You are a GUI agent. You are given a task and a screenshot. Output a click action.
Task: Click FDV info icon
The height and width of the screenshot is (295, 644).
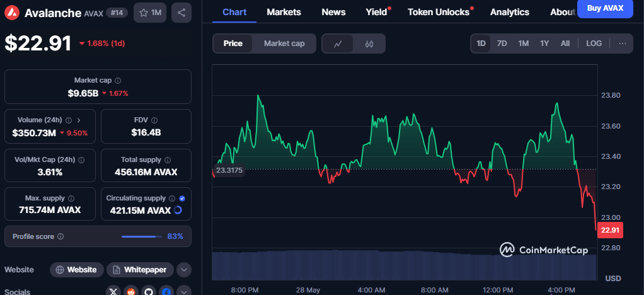(154, 120)
